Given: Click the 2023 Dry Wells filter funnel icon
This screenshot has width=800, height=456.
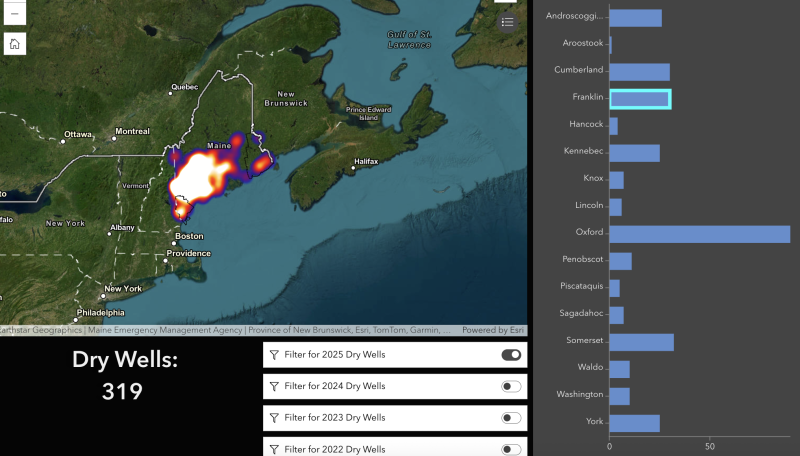Looking at the screenshot, I should pyautogui.click(x=274, y=418).
